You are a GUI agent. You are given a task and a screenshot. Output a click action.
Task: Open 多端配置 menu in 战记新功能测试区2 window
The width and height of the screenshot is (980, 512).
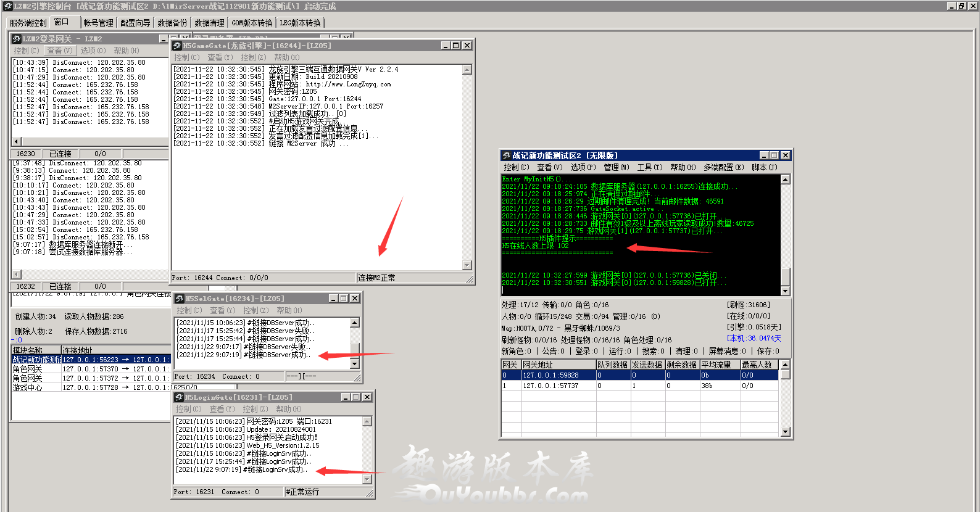(x=723, y=167)
